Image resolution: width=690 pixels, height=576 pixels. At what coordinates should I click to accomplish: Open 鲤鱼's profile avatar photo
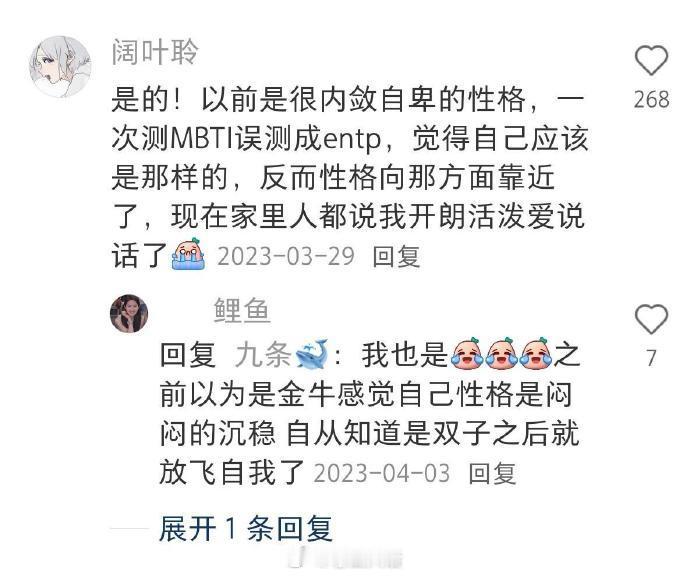pyautogui.click(x=129, y=313)
